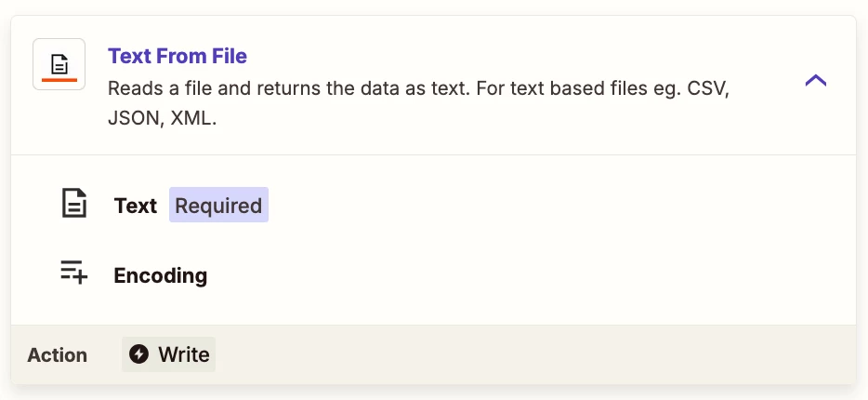
Task: Click the Text From File app icon
Action: coord(59,64)
